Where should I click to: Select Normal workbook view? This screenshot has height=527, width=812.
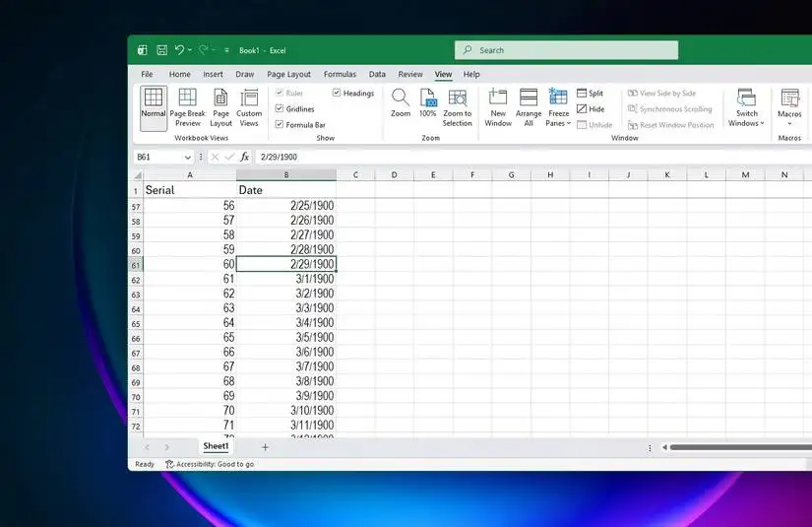coord(154,107)
